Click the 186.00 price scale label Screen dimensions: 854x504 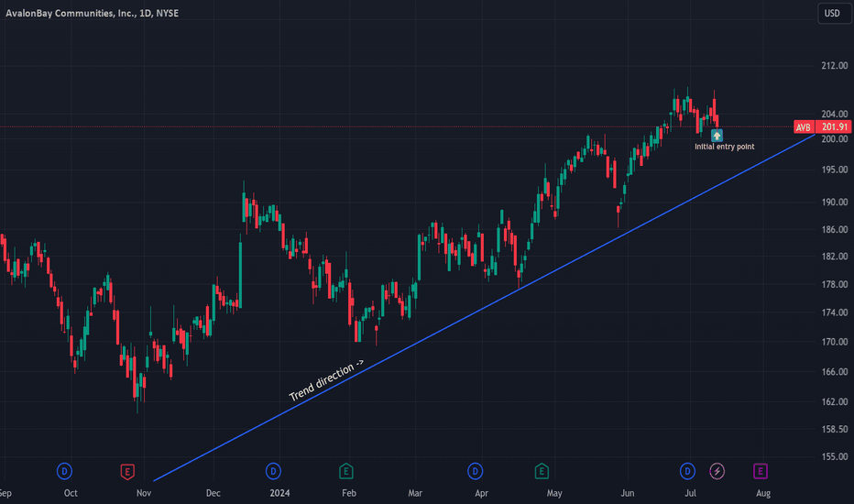click(x=835, y=230)
